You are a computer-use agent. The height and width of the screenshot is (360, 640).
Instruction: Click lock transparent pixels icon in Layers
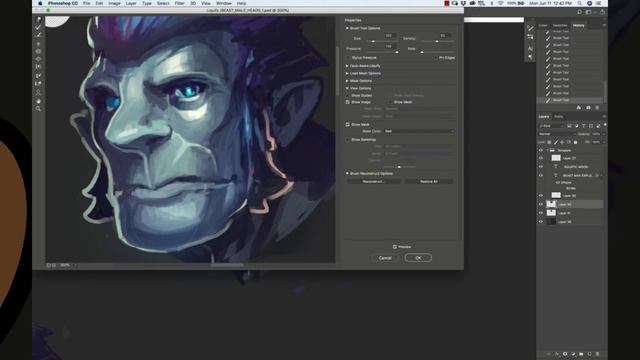point(549,142)
